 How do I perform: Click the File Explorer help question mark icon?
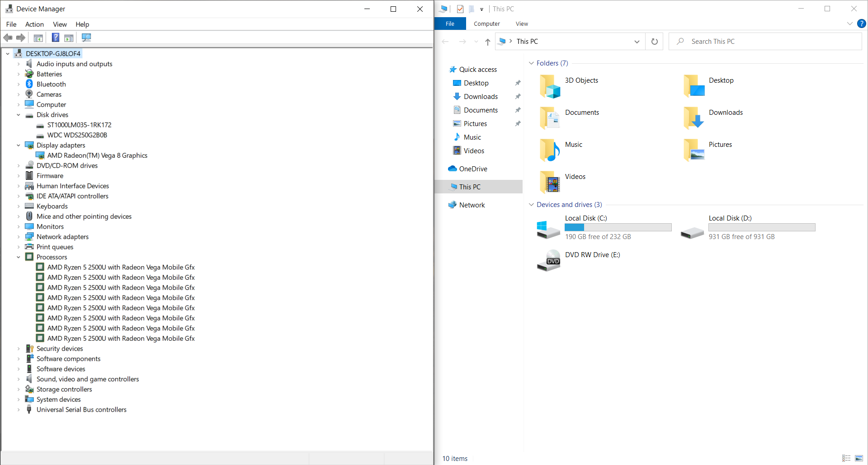(861, 23)
